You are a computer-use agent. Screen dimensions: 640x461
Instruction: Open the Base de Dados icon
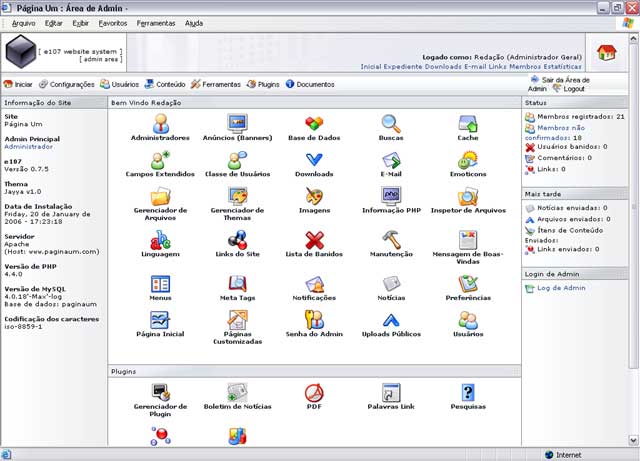[314, 123]
